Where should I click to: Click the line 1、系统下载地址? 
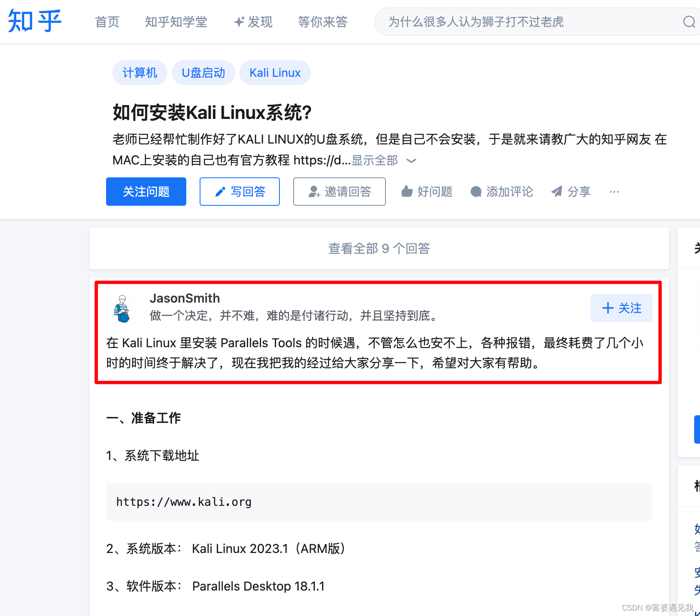153,455
